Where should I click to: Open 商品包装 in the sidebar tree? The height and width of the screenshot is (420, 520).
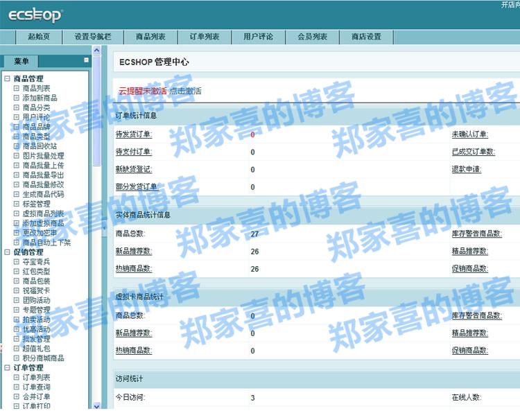pyautogui.click(x=37, y=281)
